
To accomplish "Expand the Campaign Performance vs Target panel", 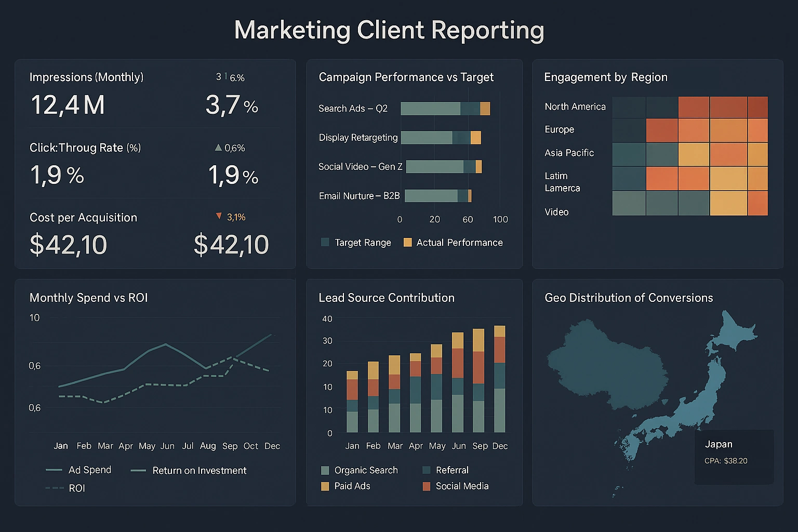I will (406, 77).
